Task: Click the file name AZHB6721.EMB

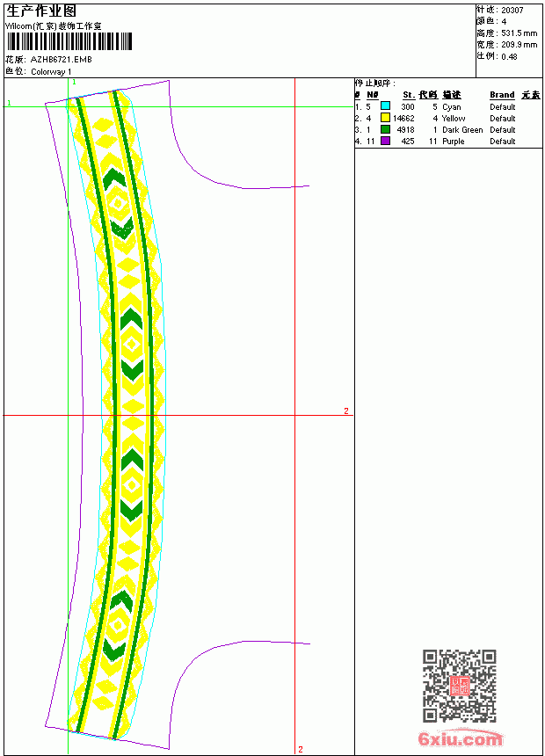Action: [x=62, y=60]
